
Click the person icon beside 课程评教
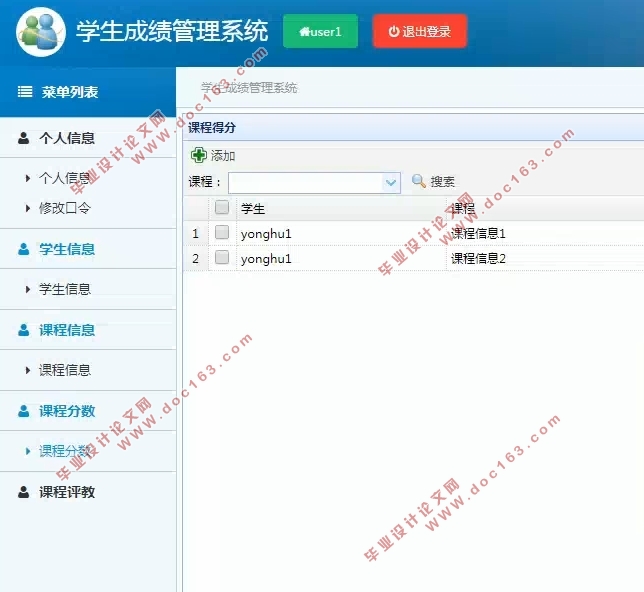(x=23, y=492)
